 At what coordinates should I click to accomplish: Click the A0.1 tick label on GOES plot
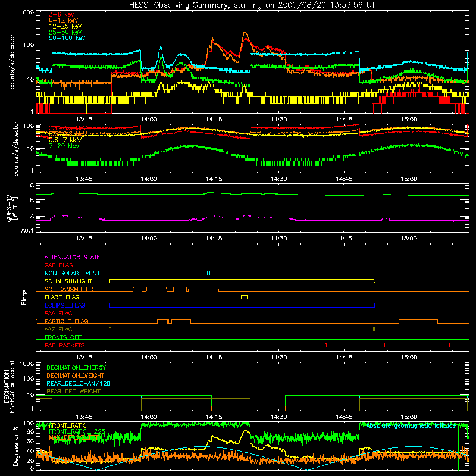pos(27,231)
